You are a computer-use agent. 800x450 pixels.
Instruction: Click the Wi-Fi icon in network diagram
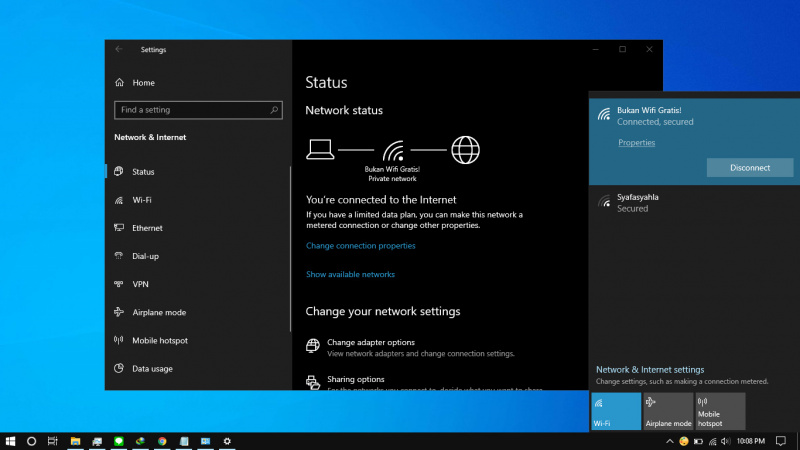[x=393, y=151]
